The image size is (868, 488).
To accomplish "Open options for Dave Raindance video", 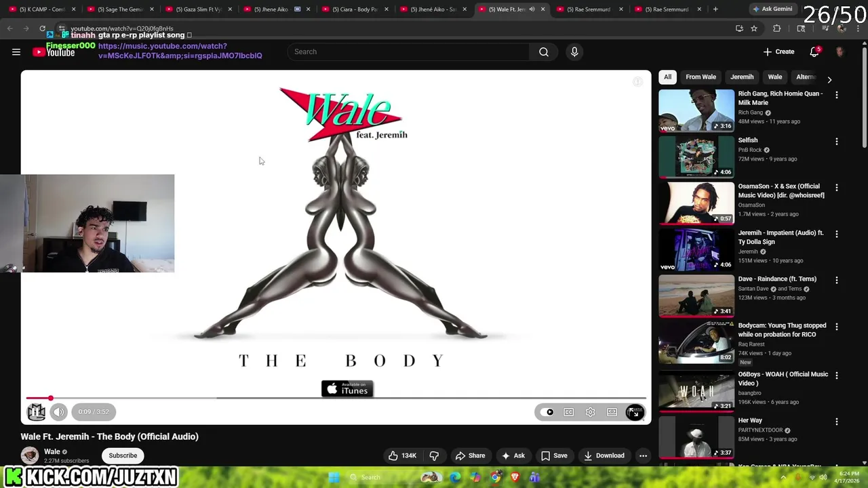I will click(836, 280).
